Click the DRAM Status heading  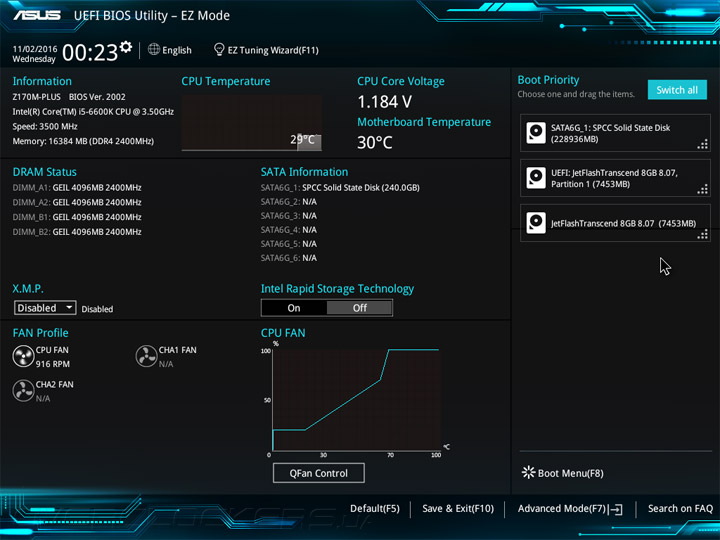[x=45, y=172]
